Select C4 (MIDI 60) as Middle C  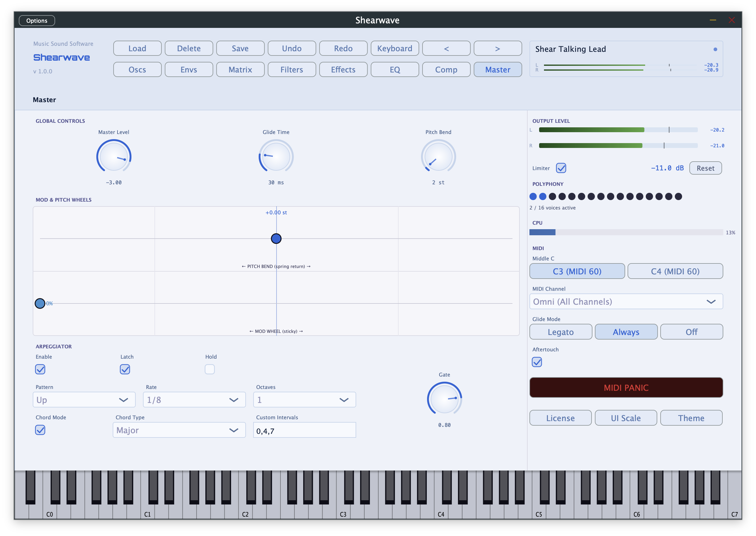pos(675,271)
